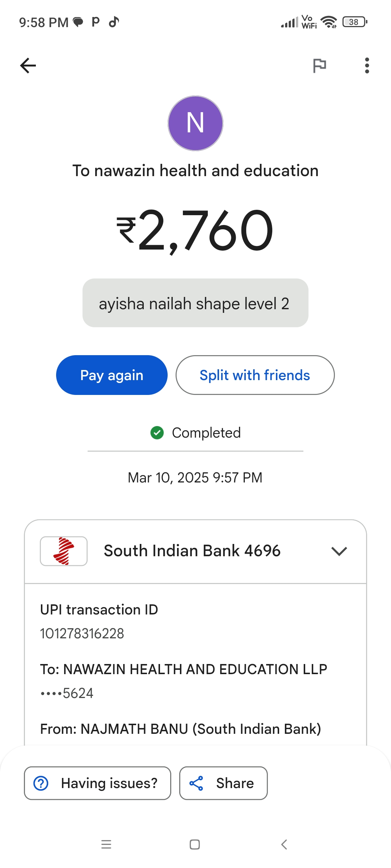Tap the Android system back button

point(284,844)
